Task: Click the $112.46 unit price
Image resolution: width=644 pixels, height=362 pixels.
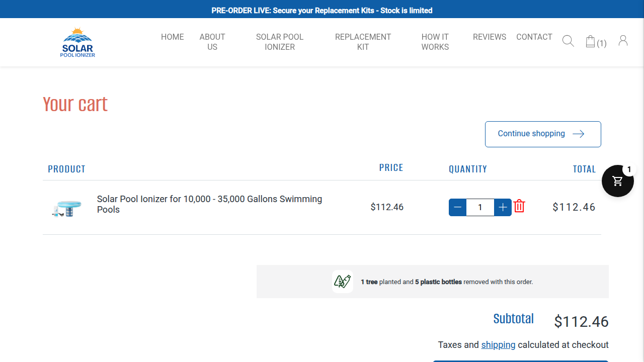Action: 387,207
